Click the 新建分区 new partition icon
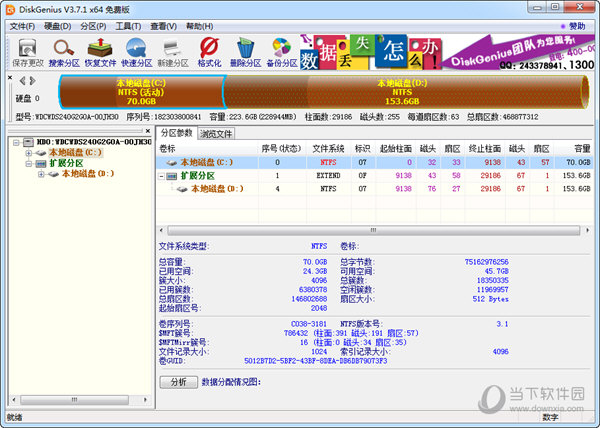 tap(173, 53)
